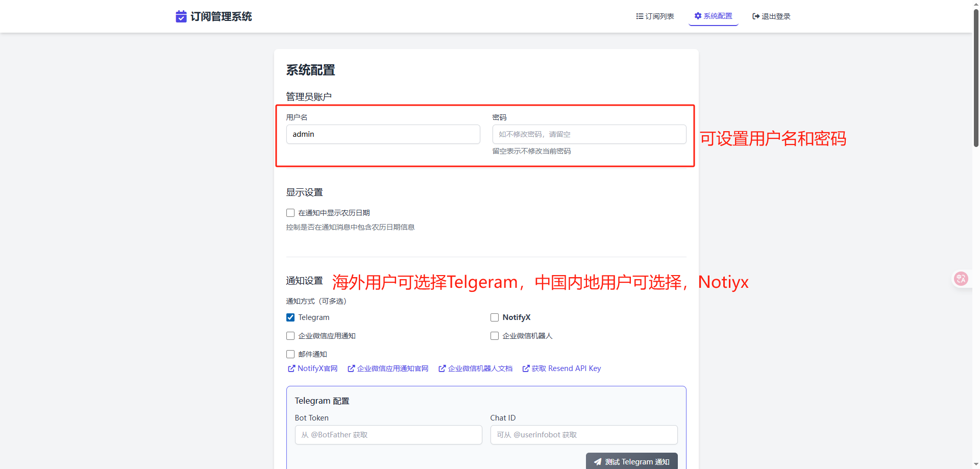
Task: Click the 管理员账户 section heading
Action: pos(309,96)
